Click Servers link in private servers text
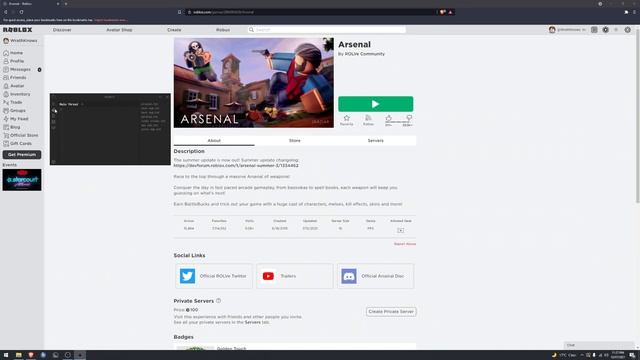This screenshot has width=640, height=360. point(252,322)
